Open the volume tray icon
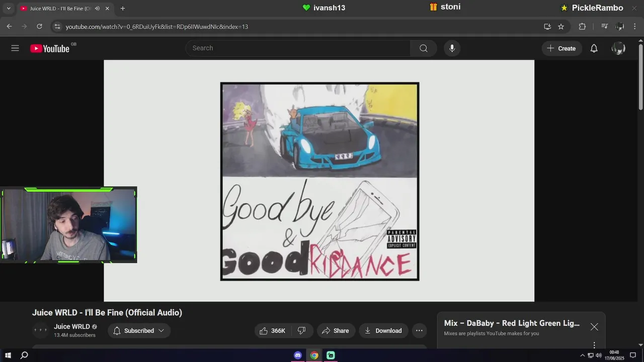644x362 pixels. (x=598, y=355)
